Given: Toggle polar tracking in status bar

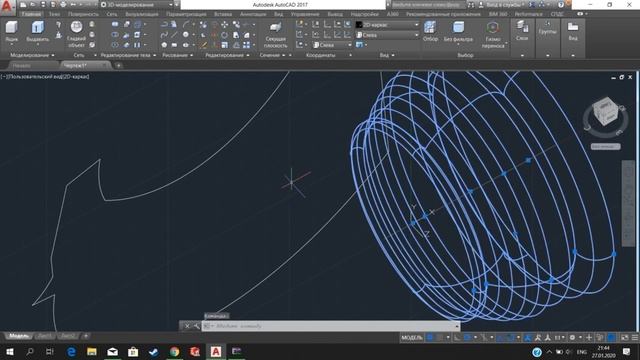Looking at the screenshot, I should [x=468, y=338].
